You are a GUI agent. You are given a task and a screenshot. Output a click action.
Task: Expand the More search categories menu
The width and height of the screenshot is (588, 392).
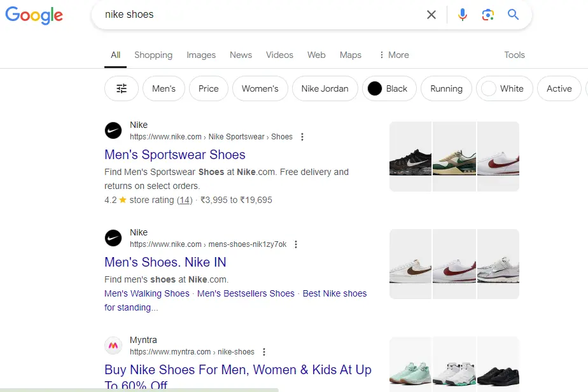coord(393,55)
